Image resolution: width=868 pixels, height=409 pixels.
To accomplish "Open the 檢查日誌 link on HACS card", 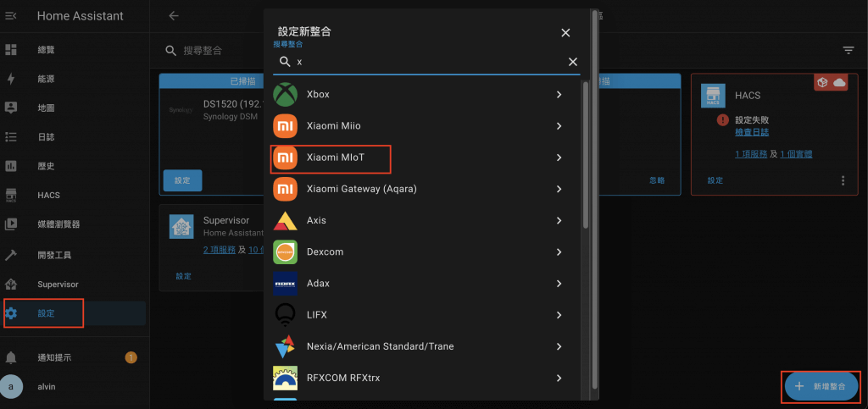I will [752, 133].
